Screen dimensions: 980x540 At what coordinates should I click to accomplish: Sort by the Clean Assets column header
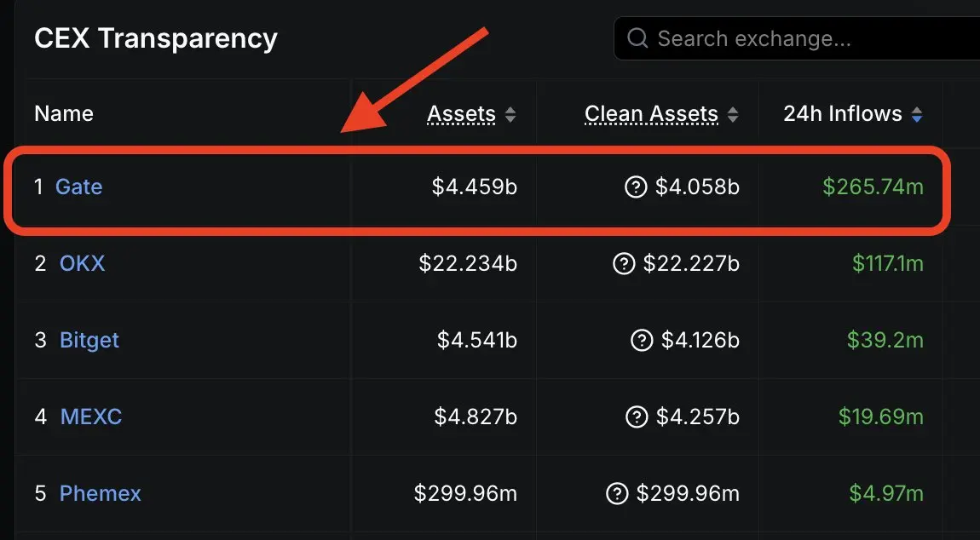click(x=651, y=114)
